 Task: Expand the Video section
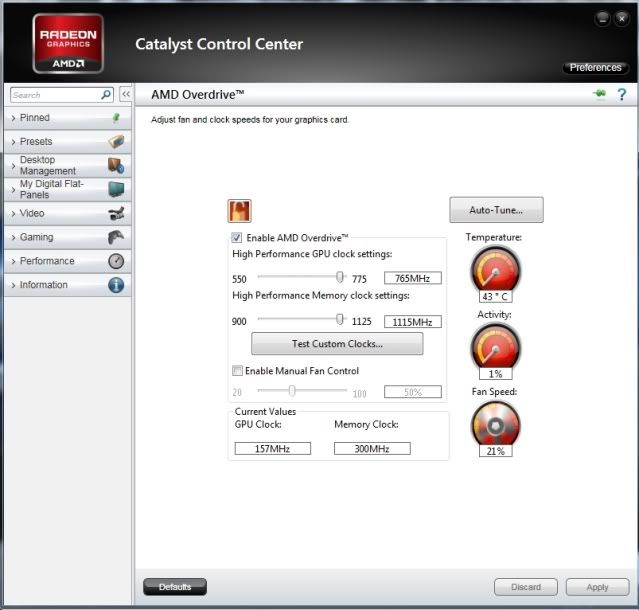point(67,213)
